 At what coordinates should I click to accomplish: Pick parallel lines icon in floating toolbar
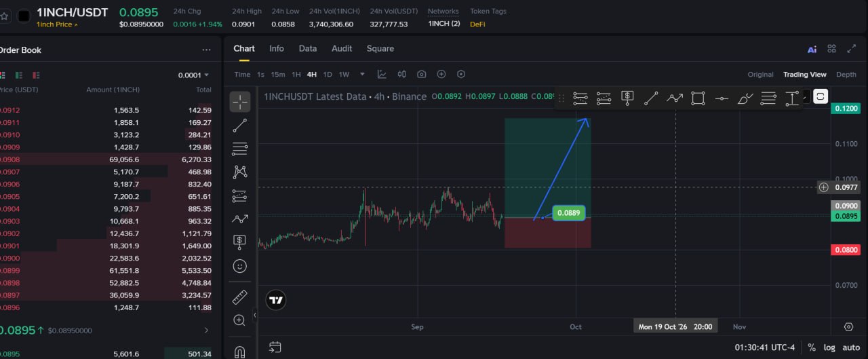[x=768, y=98]
